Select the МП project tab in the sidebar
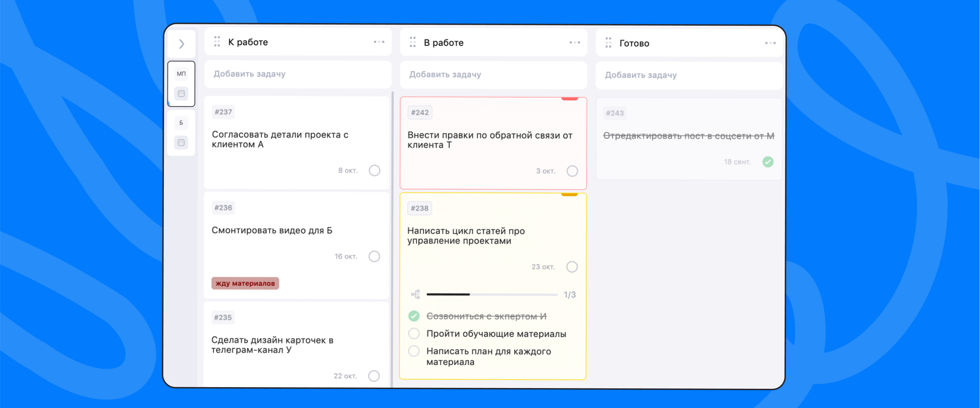The image size is (980, 408). [181, 74]
